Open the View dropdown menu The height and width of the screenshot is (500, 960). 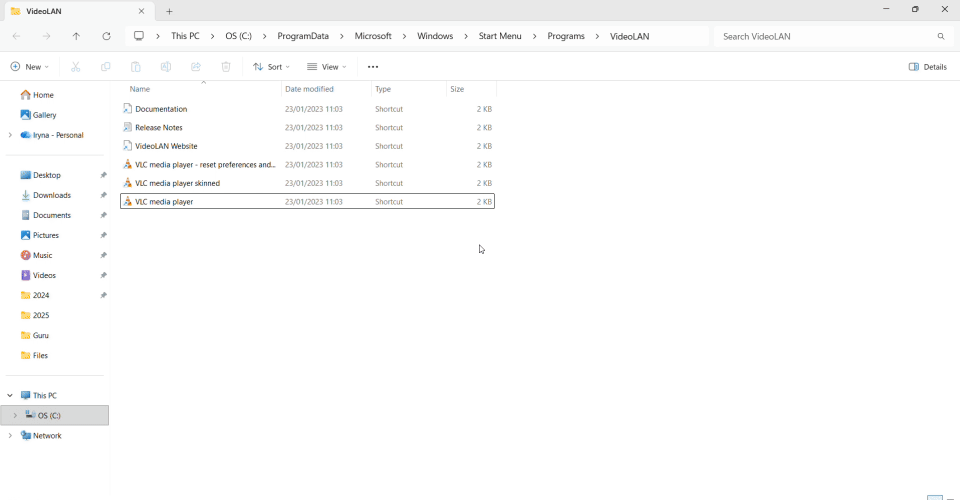point(327,67)
